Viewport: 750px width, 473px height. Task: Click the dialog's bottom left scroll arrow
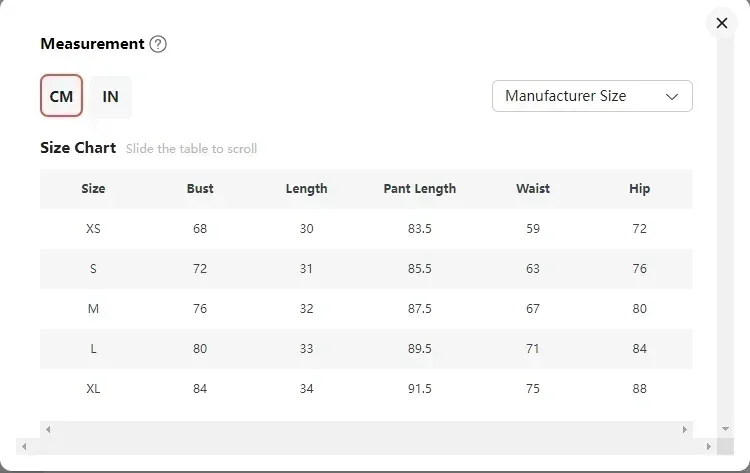coord(24,447)
